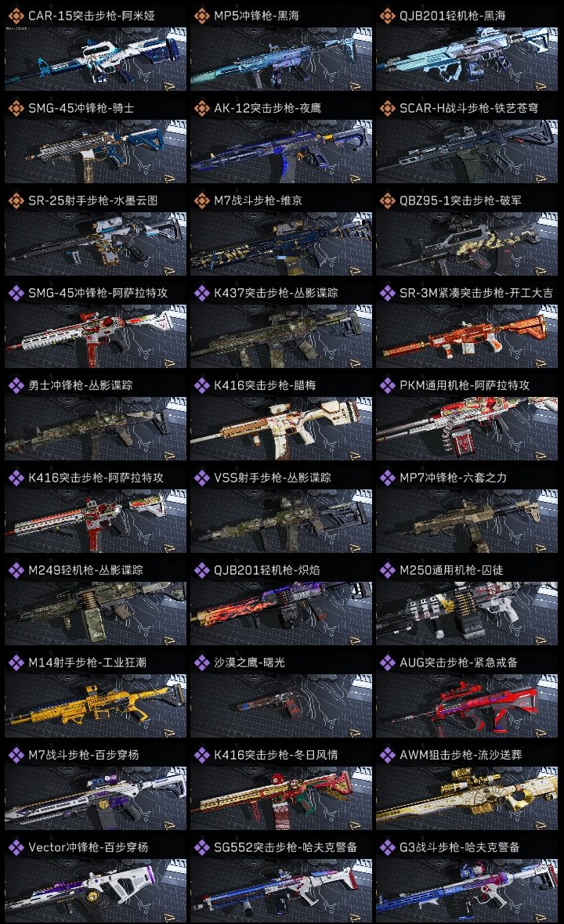The height and width of the screenshot is (924, 564).
Task: Click orange rarity icon beside CAR-15突击步枪-阿米娅
Action: tap(16, 16)
